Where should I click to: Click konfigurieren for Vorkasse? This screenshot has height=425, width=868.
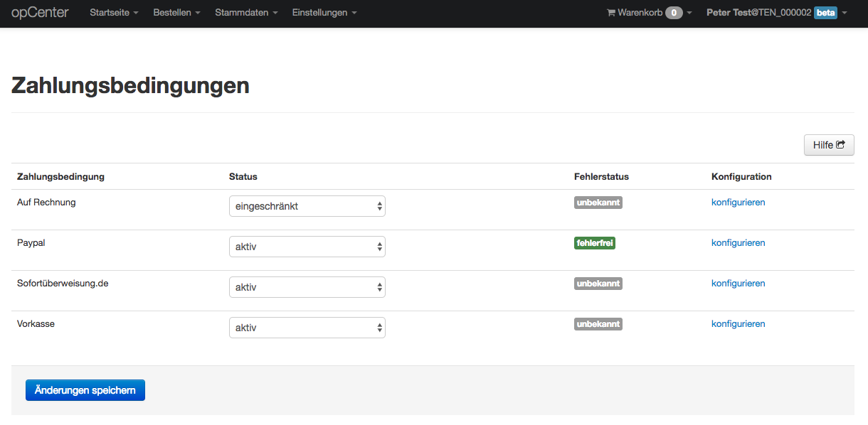[738, 323]
